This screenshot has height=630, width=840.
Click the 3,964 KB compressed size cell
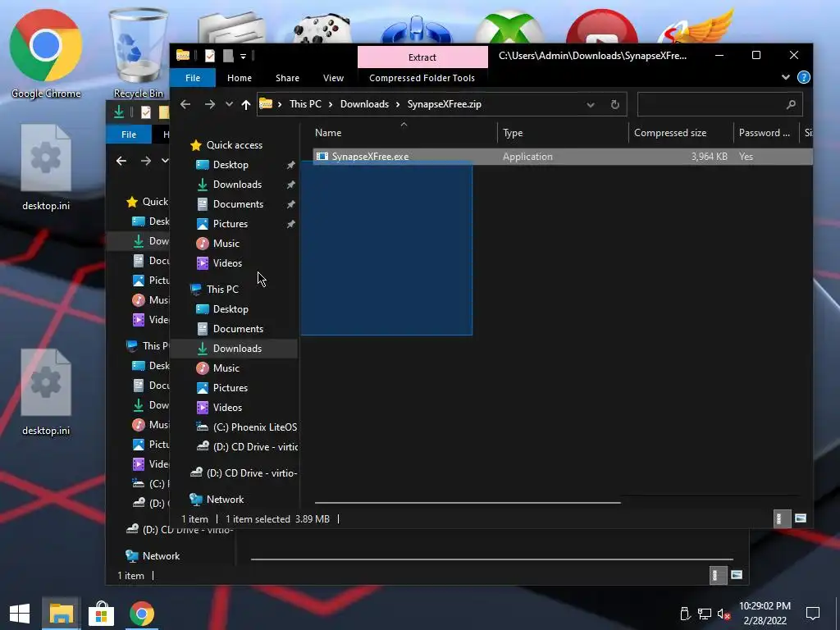pyautogui.click(x=710, y=157)
